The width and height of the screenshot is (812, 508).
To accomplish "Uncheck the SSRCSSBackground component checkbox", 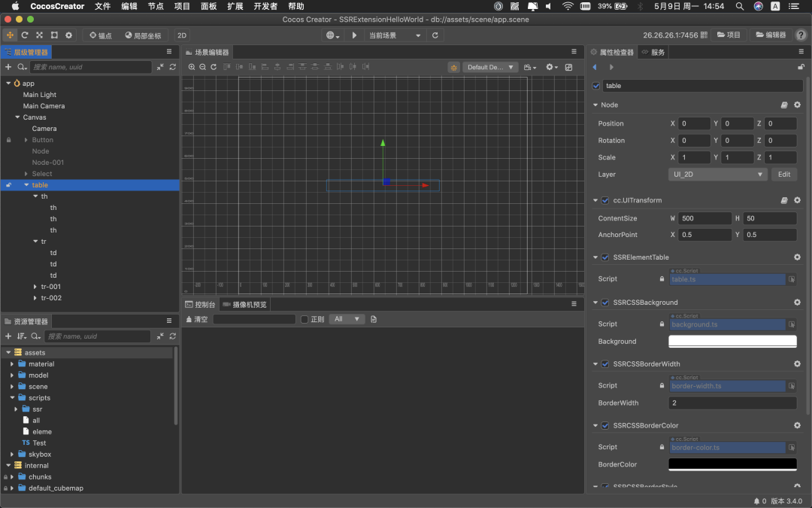I will [x=605, y=303].
